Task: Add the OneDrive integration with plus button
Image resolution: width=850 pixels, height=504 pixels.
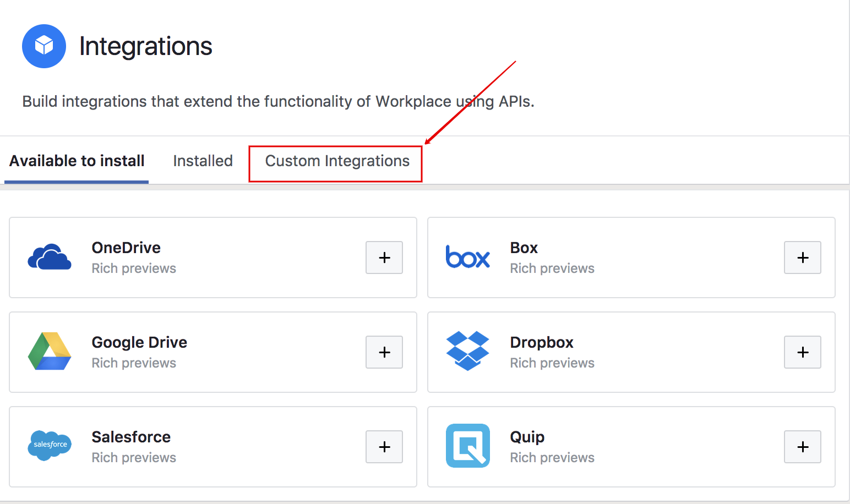Action: coord(384,258)
